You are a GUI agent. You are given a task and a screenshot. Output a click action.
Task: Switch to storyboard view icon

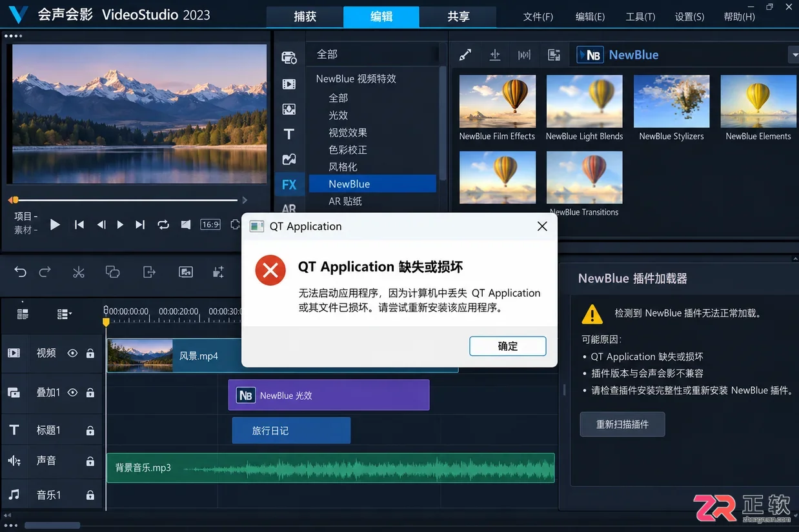click(23, 314)
